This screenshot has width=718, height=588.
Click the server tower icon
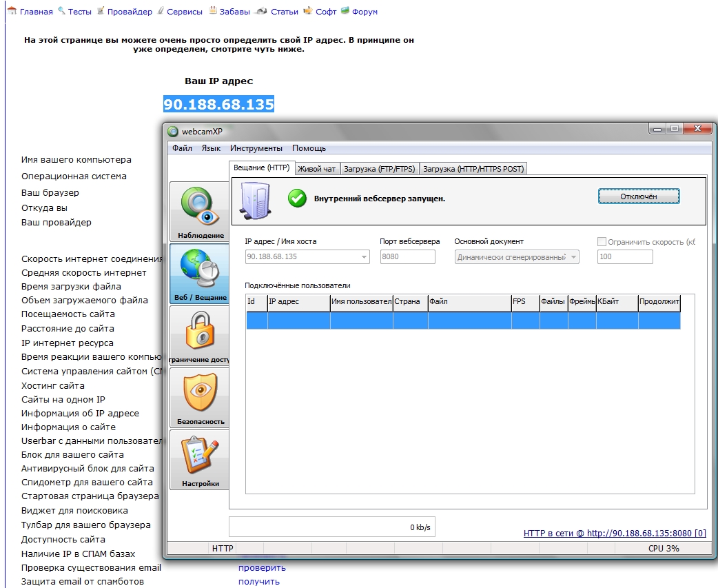pos(256,201)
